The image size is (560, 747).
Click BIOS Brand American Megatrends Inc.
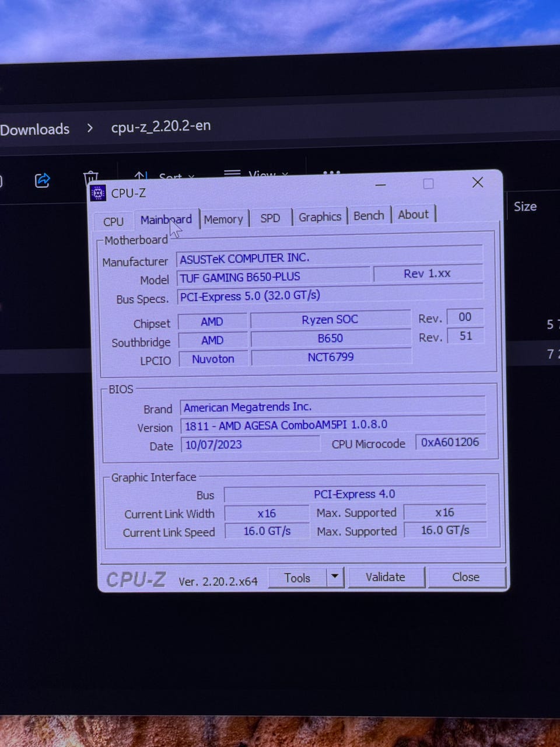click(x=332, y=406)
